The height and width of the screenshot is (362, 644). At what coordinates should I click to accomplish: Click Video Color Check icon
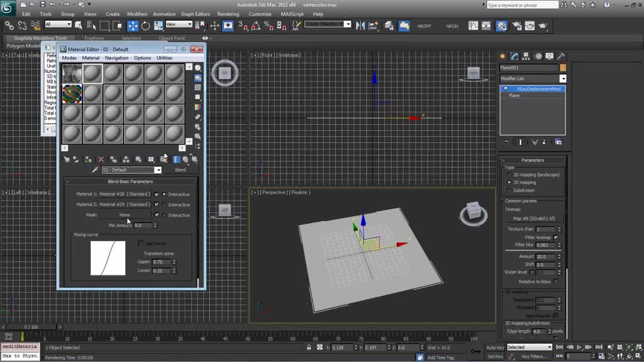click(198, 107)
